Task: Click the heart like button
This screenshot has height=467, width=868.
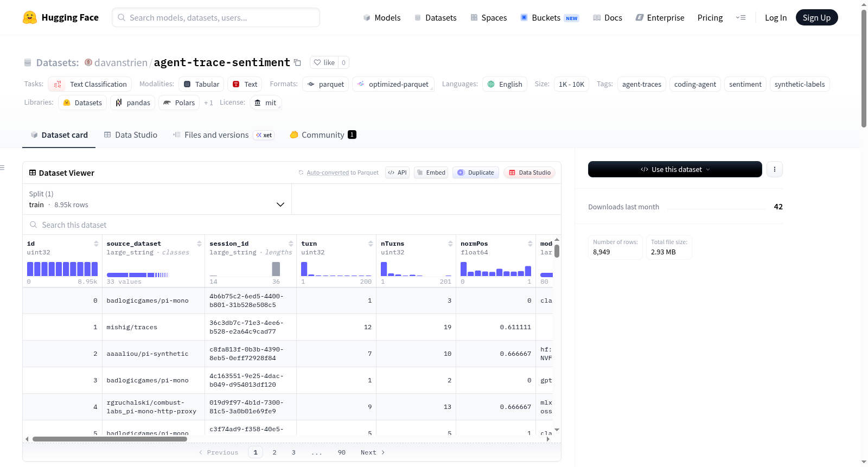Action: [324, 62]
